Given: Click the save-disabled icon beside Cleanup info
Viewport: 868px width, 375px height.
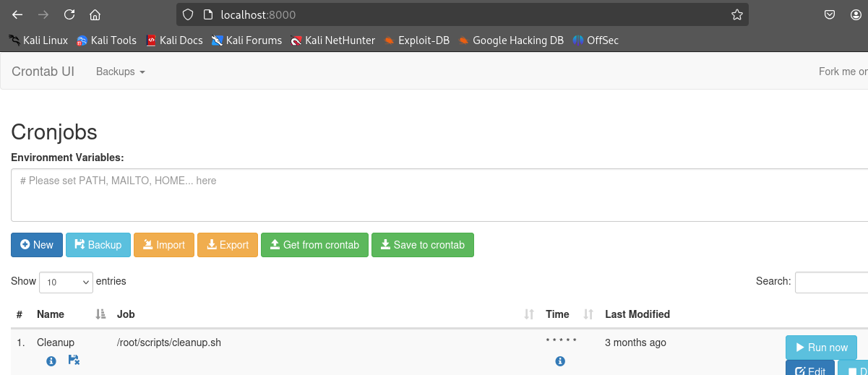Looking at the screenshot, I should [x=74, y=360].
